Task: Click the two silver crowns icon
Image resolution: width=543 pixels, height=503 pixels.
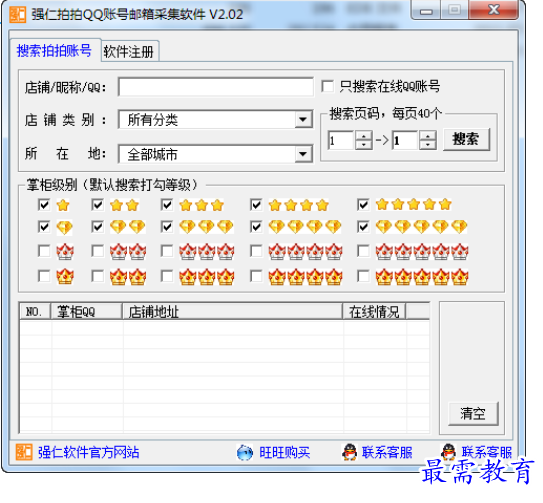Action: 128,252
